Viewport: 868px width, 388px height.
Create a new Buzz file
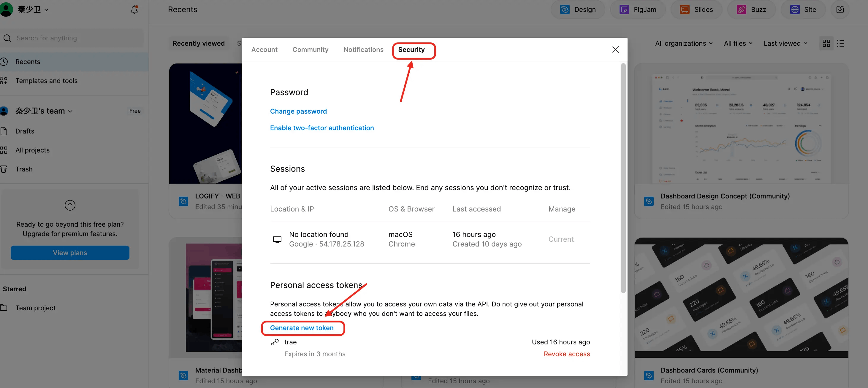click(x=751, y=9)
